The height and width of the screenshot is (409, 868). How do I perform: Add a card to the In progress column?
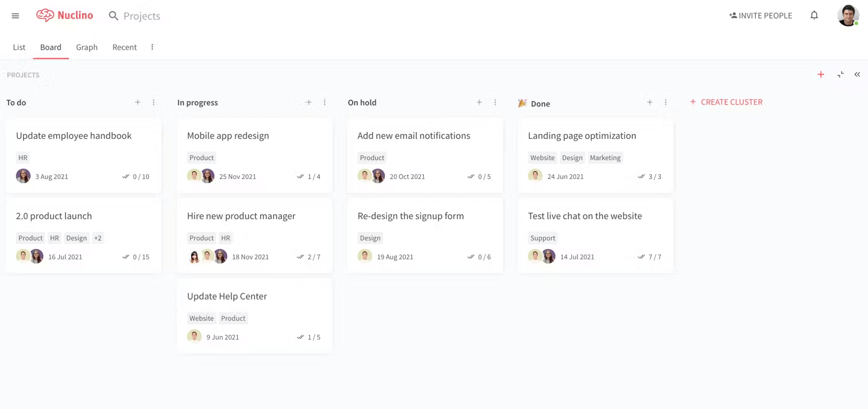(x=308, y=102)
